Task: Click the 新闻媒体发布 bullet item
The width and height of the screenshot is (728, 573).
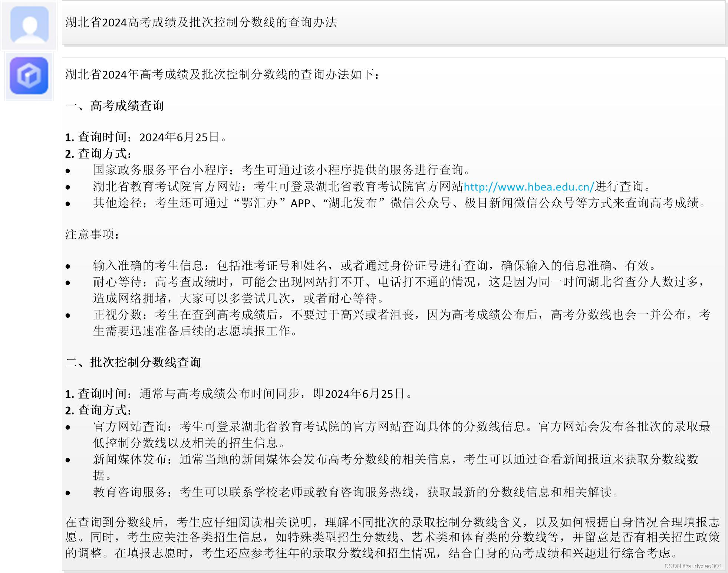Action: [395, 459]
